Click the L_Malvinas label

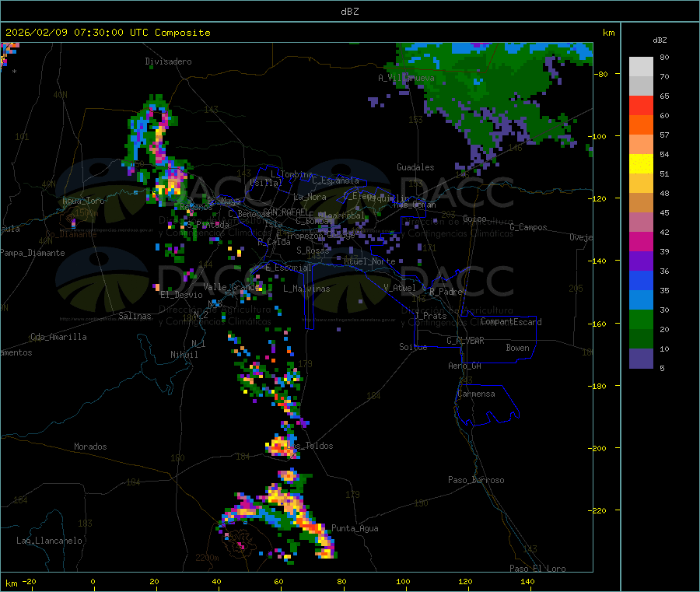point(306,289)
